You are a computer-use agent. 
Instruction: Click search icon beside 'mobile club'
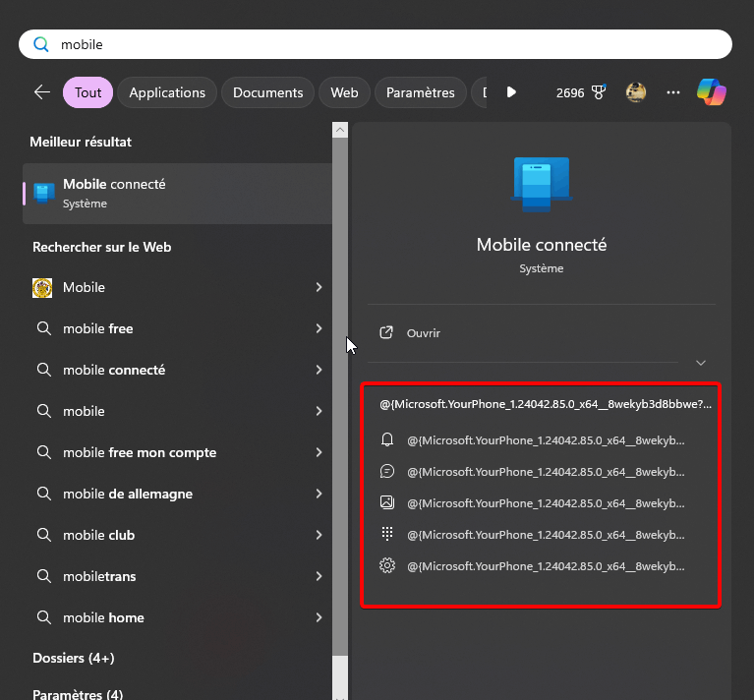coord(44,535)
